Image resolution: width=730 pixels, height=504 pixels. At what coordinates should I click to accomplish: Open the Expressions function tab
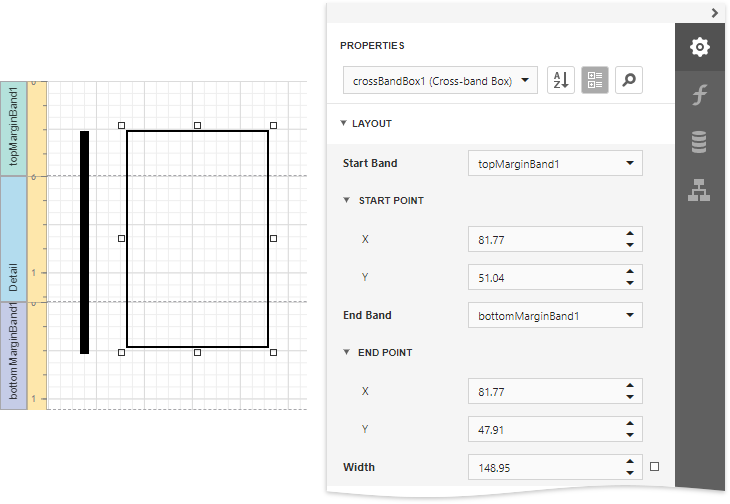coord(700,95)
